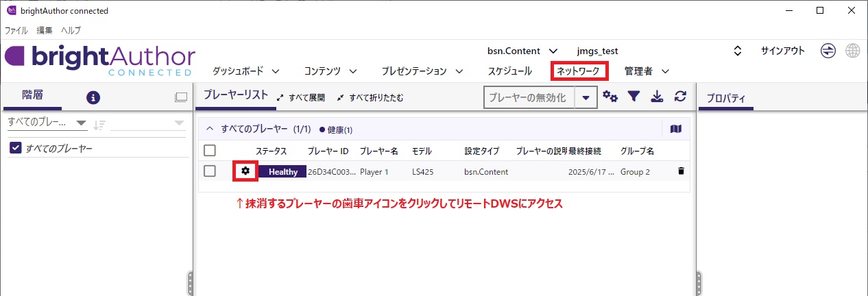This screenshot has height=296, width=868.
Task: Select プレーヤーリスト tab
Action: [x=236, y=96]
